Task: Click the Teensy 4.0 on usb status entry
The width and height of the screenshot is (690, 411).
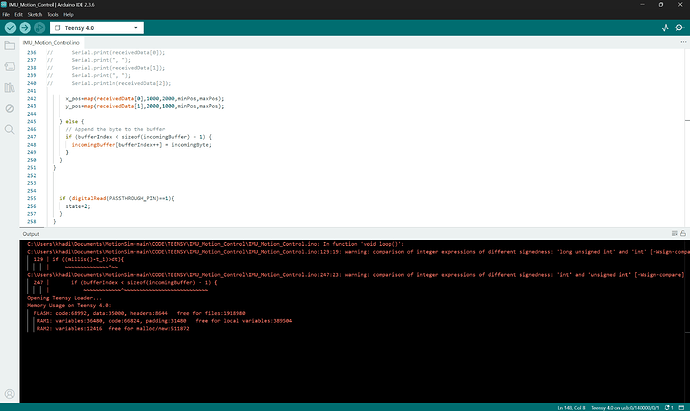Action: click(x=625, y=407)
